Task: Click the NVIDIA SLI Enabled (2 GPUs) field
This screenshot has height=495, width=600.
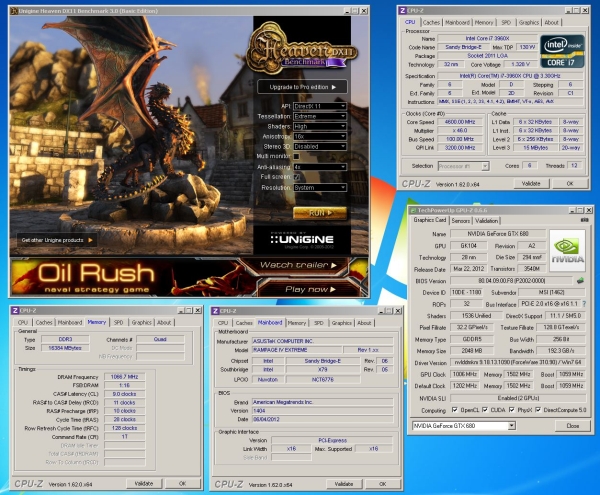Action: pyautogui.click(x=518, y=398)
